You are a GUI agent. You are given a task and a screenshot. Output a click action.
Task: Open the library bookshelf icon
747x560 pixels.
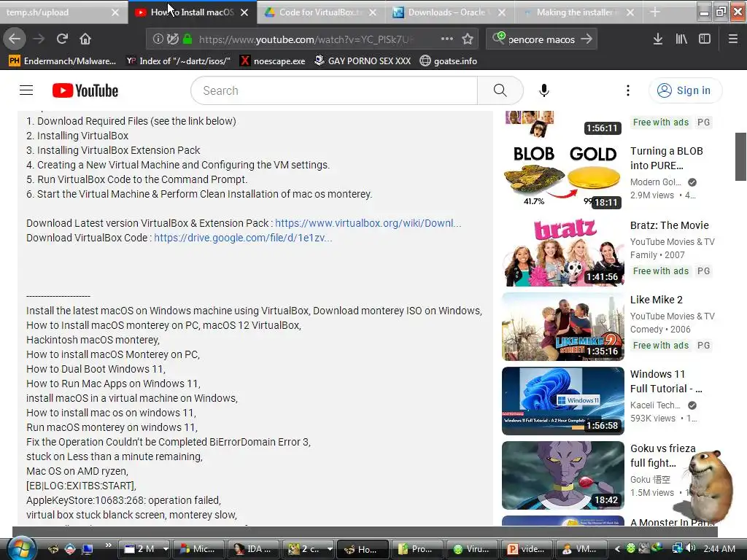pyautogui.click(x=681, y=39)
